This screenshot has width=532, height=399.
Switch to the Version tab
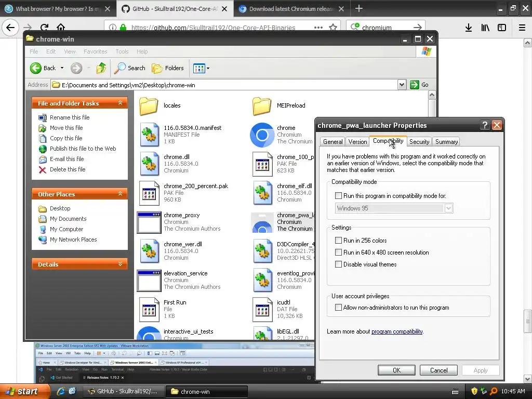(x=357, y=142)
